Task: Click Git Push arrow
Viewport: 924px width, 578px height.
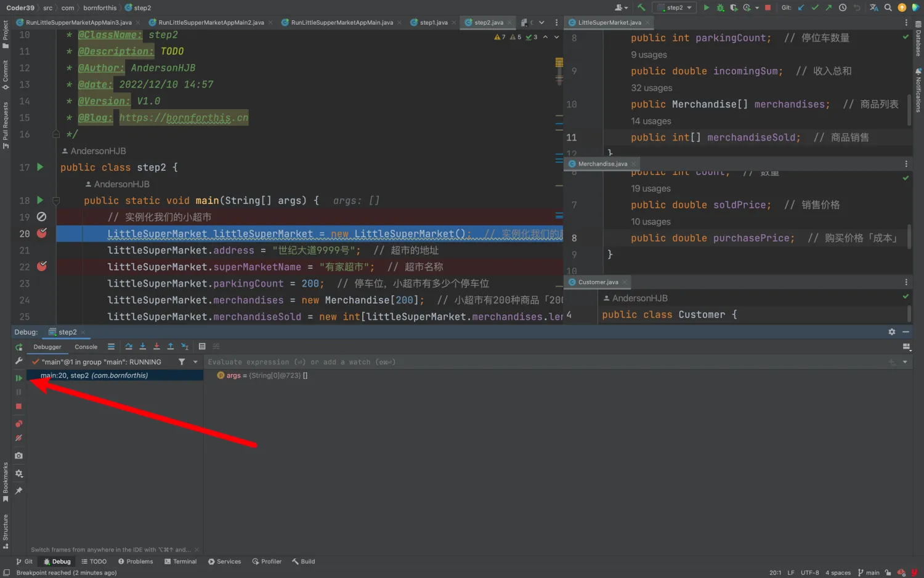Action: coord(829,7)
